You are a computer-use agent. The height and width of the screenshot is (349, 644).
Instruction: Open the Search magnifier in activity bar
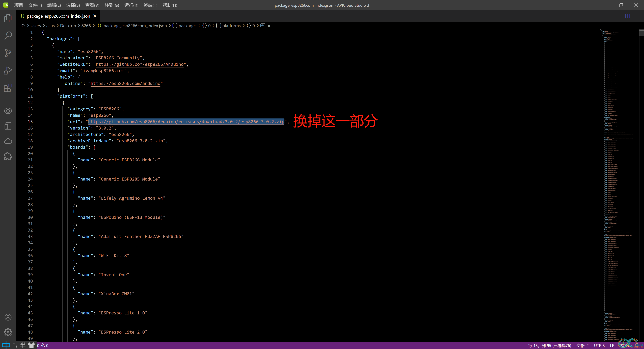coord(8,35)
